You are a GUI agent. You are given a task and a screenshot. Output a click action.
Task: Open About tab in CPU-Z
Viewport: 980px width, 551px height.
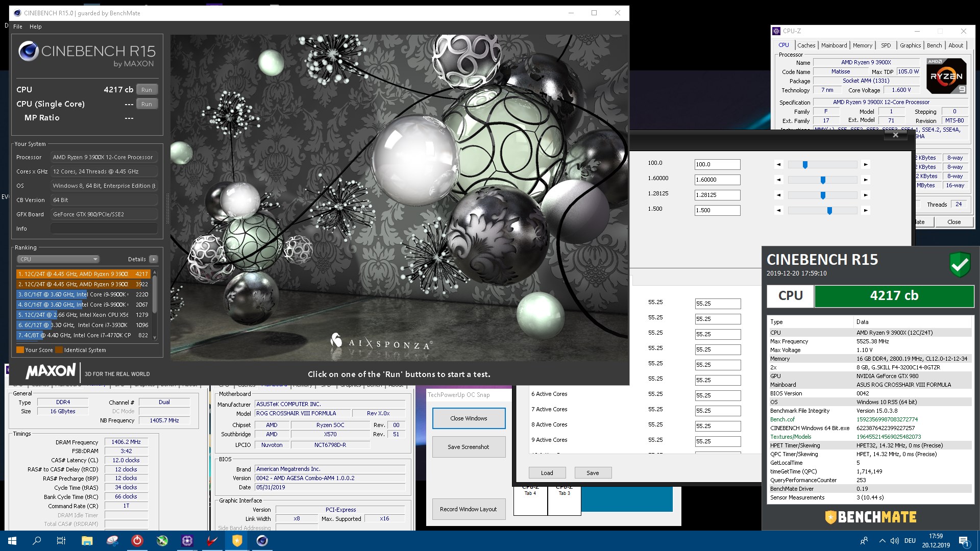click(956, 45)
